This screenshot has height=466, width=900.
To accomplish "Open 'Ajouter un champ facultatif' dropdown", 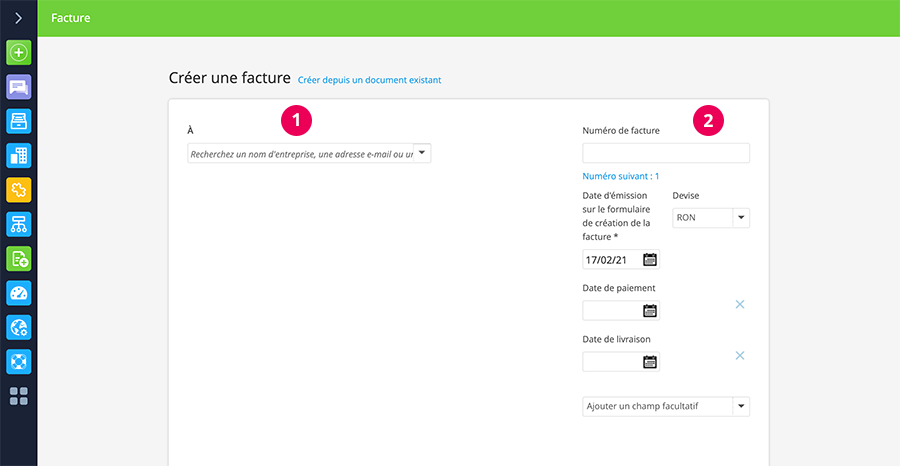I will (x=740, y=406).
